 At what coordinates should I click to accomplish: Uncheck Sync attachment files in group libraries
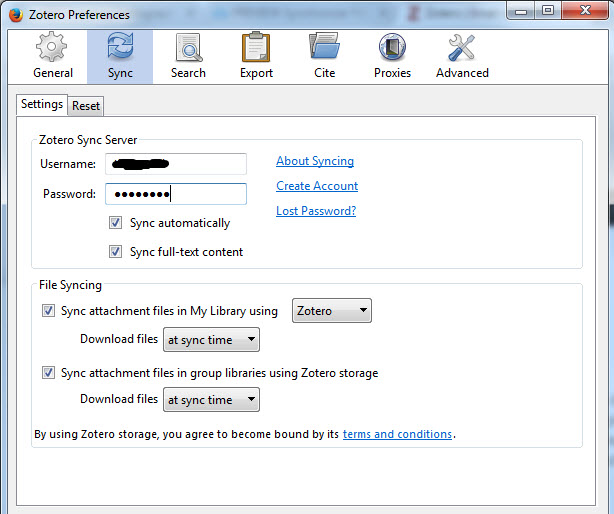click(48, 372)
